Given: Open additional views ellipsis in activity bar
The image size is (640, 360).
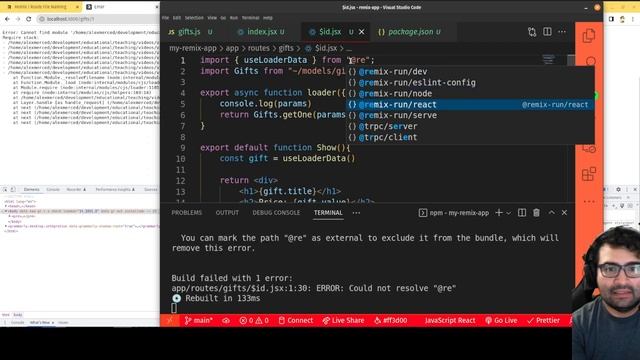Looking at the screenshot, I should [589, 201].
